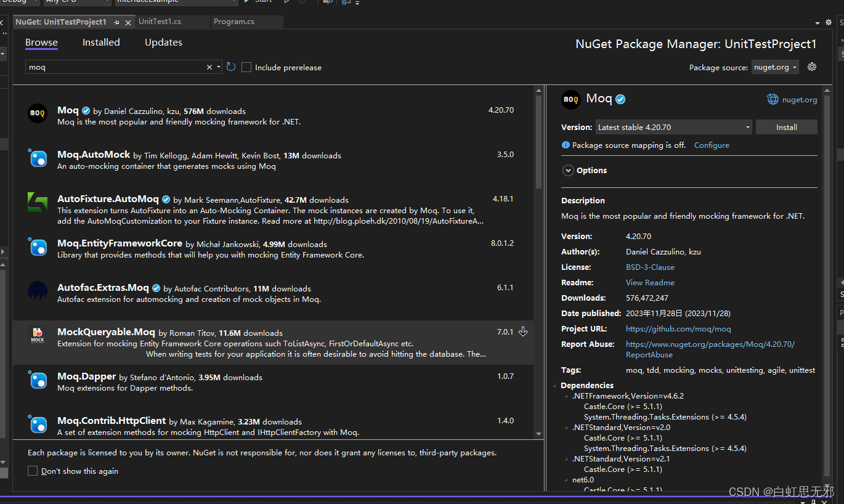Switch to the Installed tab
The width and height of the screenshot is (844, 504).
(101, 43)
